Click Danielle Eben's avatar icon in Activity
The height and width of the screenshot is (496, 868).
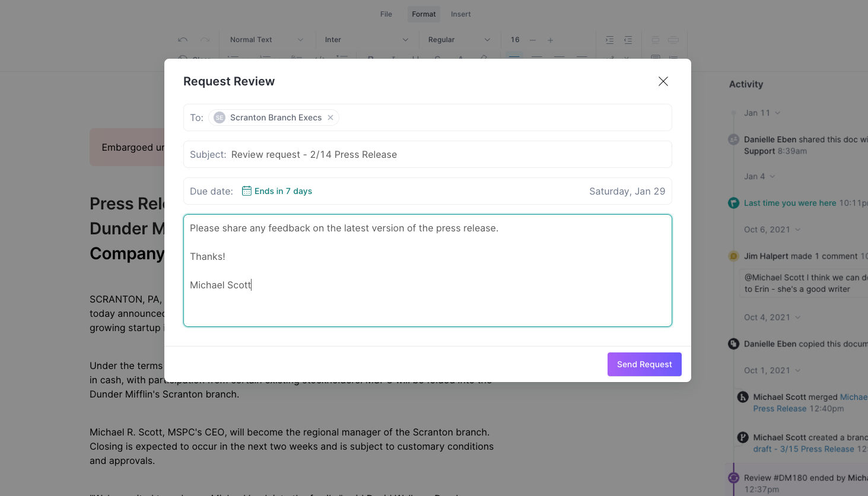point(733,139)
